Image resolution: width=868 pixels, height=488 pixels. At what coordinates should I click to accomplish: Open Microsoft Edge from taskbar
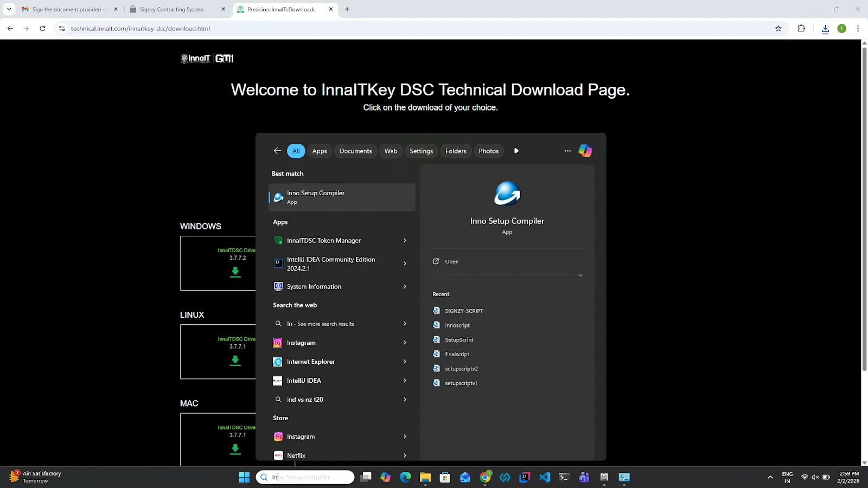405,477
